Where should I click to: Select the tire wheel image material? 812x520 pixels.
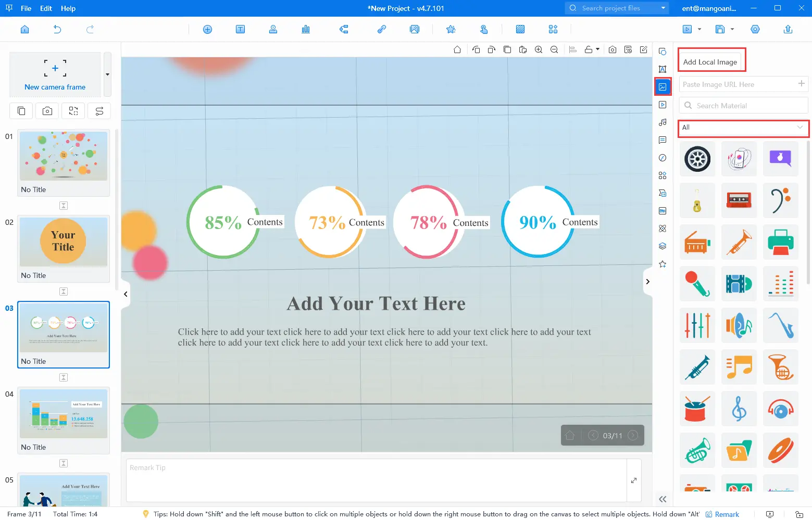(x=697, y=159)
